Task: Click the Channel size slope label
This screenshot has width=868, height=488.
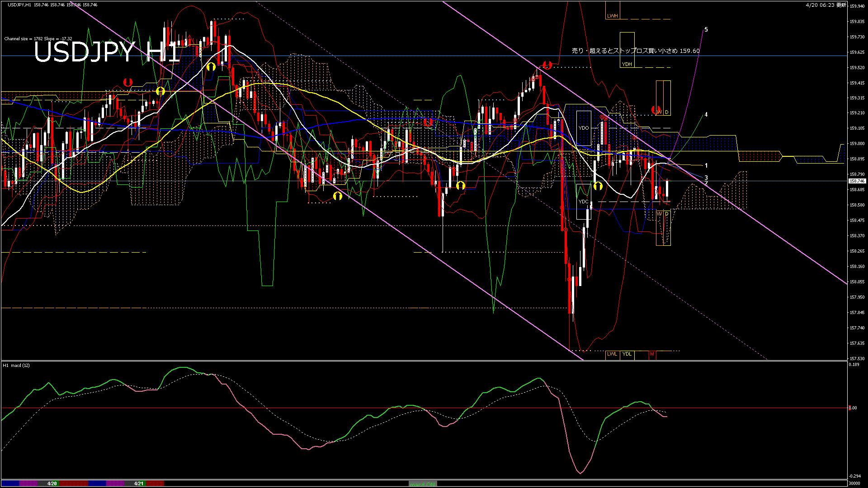Action: coord(38,39)
